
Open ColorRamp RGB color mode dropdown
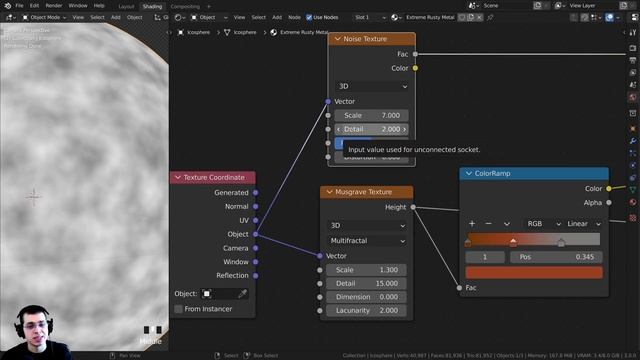click(x=543, y=224)
